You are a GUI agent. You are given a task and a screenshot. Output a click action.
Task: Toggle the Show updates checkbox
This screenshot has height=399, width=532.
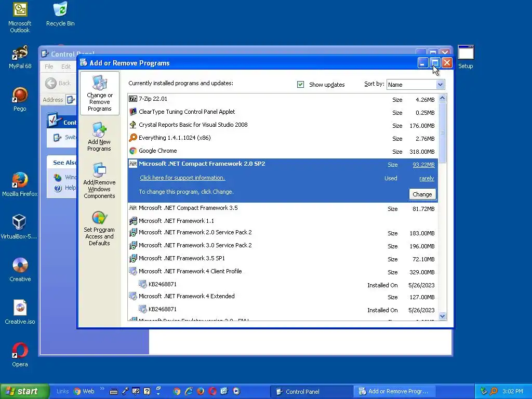click(x=300, y=84)
